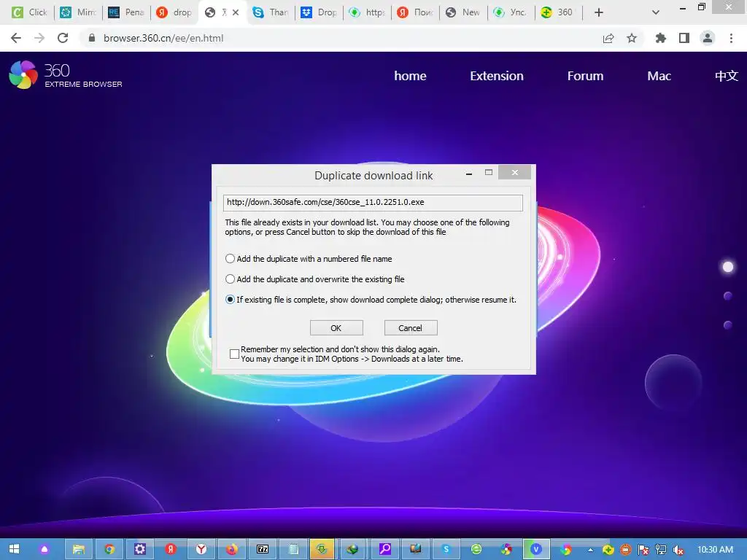Open the Windows Start button

[14, 549]
